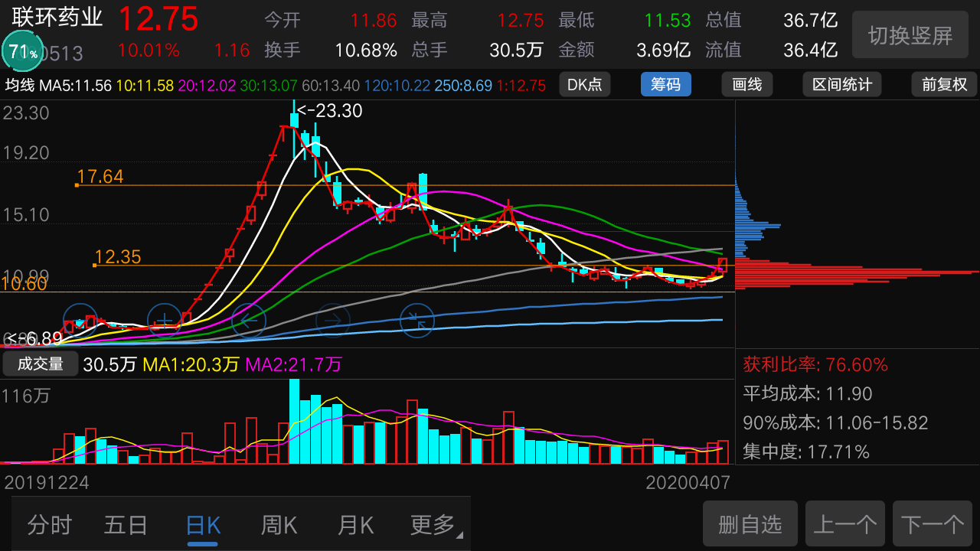Open the 成交量 indicator selector

(x=41, y=364)
